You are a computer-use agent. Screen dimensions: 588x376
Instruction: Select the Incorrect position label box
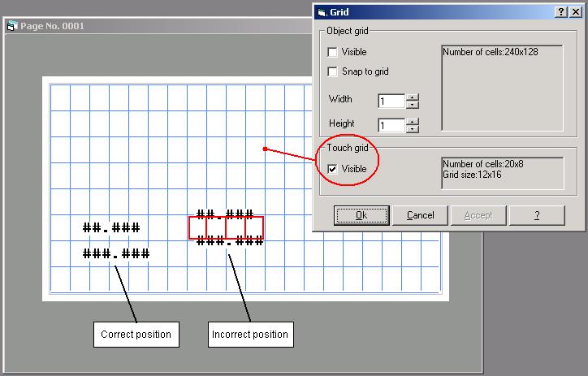[x=249, y=334]
